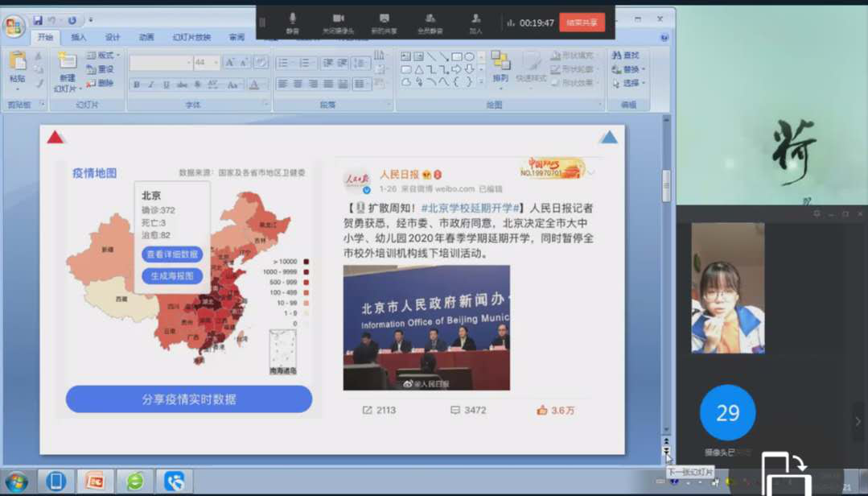Image resolution: width=868 pixels, height=496 pixels.
Task: Toggle align text left
Action: 283,84
